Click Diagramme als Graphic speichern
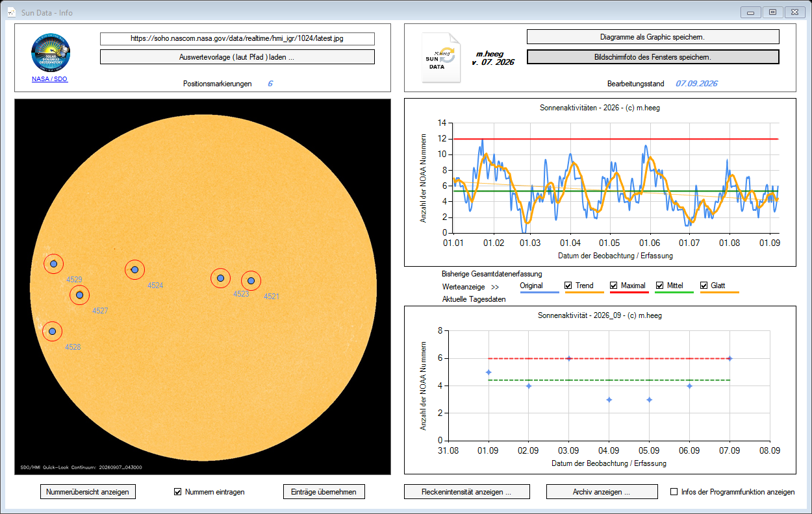 click(x=653, y=37)
